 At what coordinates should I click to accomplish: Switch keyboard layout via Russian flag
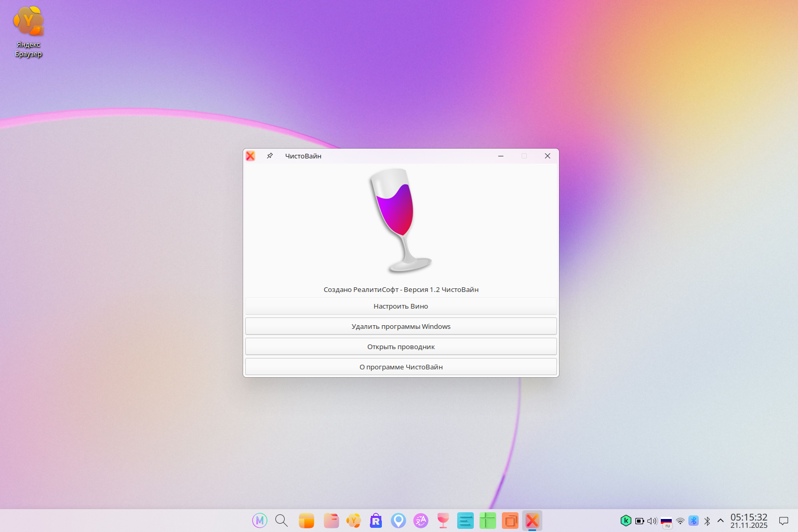(667, 521)
